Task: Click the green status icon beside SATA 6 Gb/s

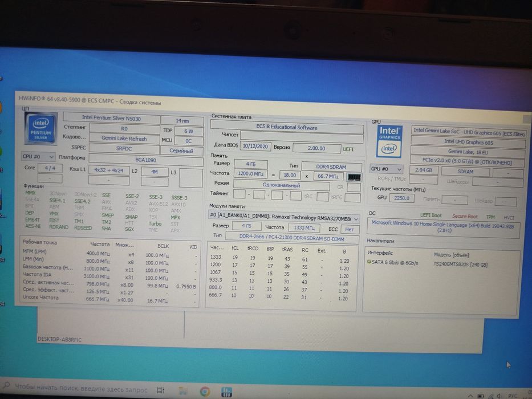Action: click(x=369, y=262)
